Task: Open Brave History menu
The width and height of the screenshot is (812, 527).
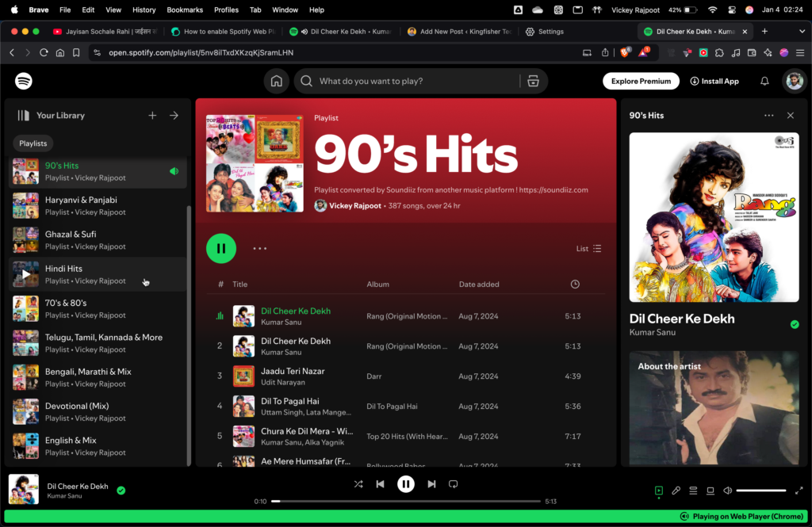Action: [144, 10]
